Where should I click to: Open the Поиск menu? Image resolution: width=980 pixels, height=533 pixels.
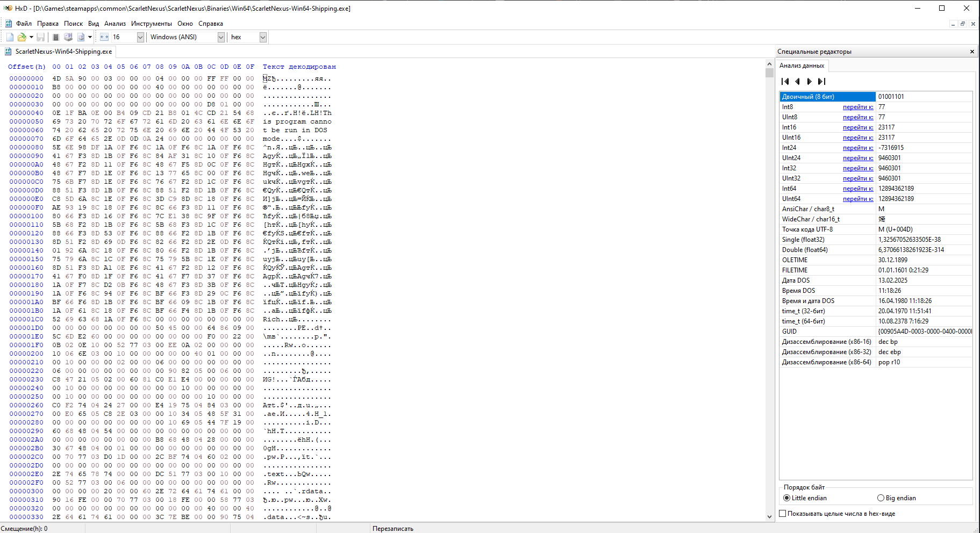(x=73, y=24)
